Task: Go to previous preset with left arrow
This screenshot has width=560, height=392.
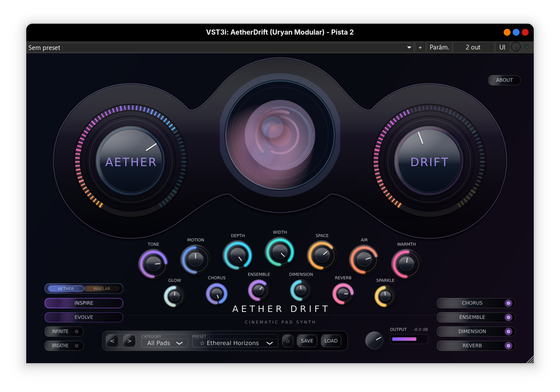Action: tap(112, 341)
